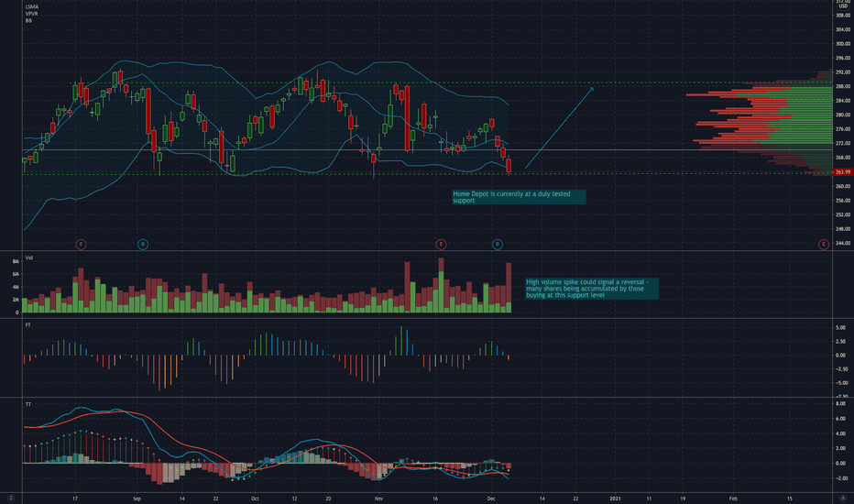Click the 6.00 value on the TT axis
The width and height of the screenshot is (854, 504).
[x=840, y=419]
